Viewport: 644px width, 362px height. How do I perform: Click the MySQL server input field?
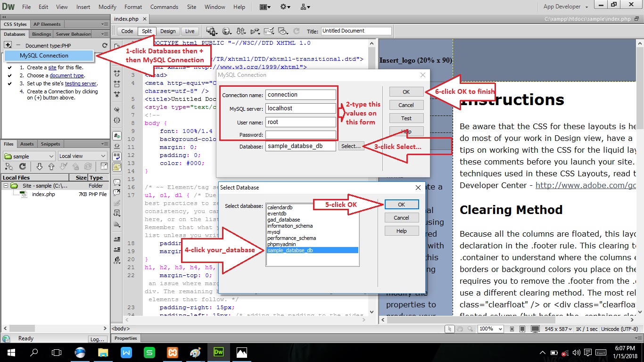[301, 108]
